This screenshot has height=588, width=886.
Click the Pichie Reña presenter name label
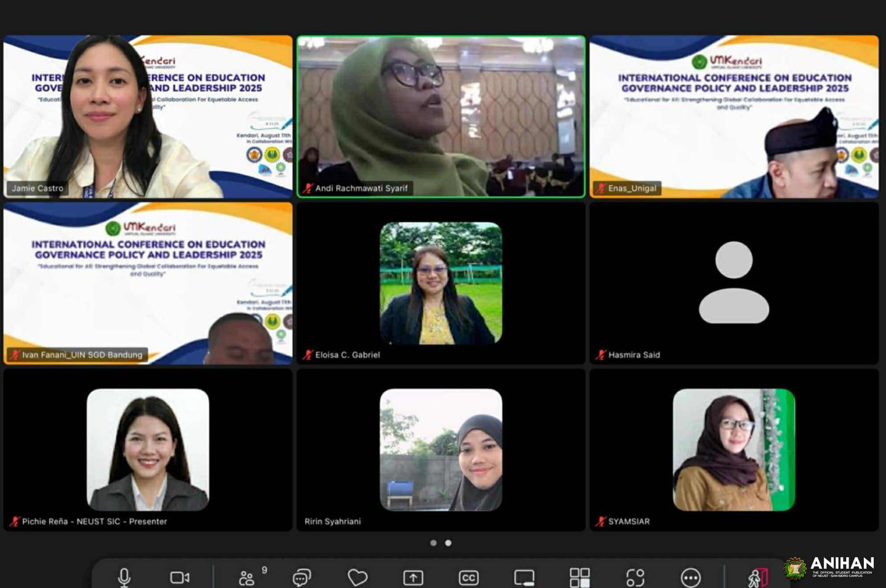click(x=94, y=521)
